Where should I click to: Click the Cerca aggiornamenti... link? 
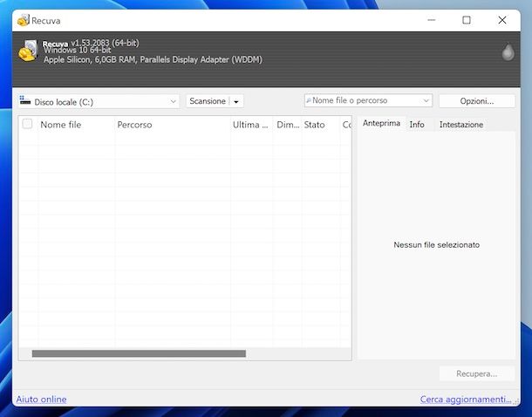point(466,399)
